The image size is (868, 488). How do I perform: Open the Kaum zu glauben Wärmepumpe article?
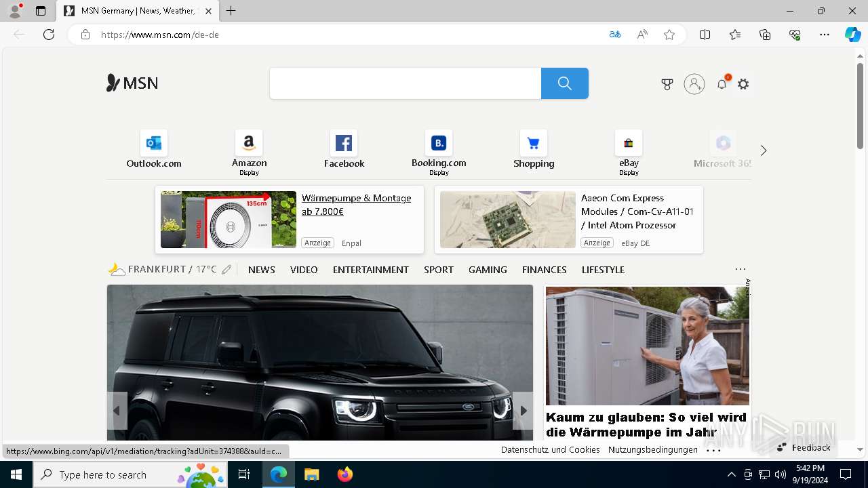[646, 424]
